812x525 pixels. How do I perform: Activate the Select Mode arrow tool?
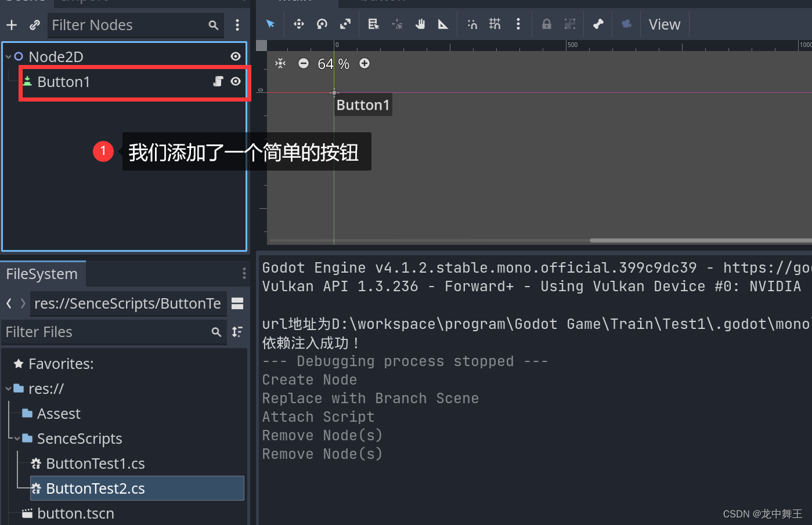pyautogui.click(x=270, y=24)
